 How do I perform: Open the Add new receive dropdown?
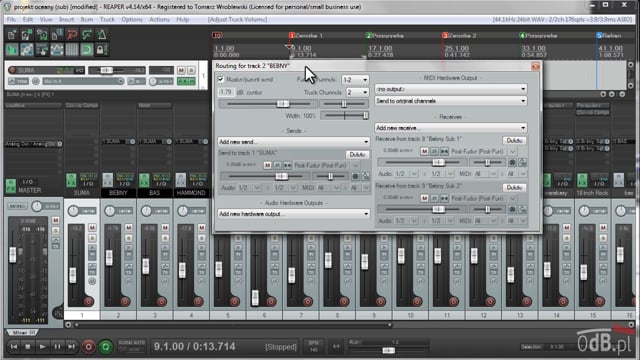pyautogui.click(x=451, y=128)
